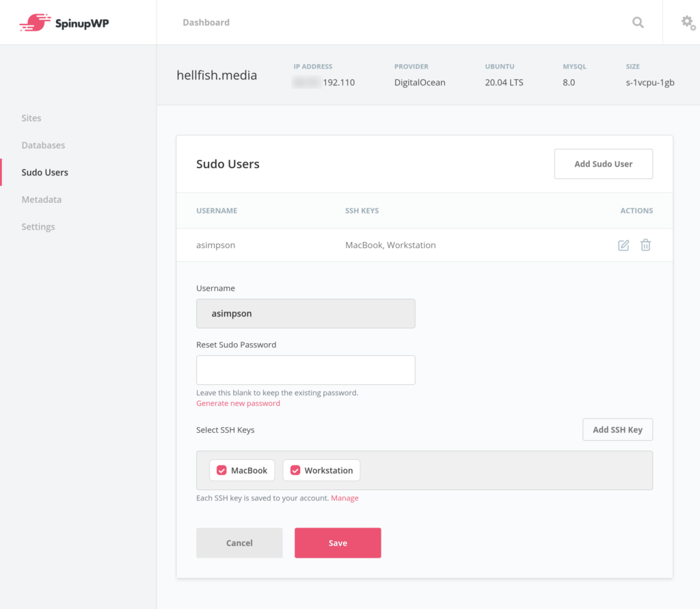Go to Databases in the sidebar
The width and height of the screenshot is (700, 609).
coord(43,146)
